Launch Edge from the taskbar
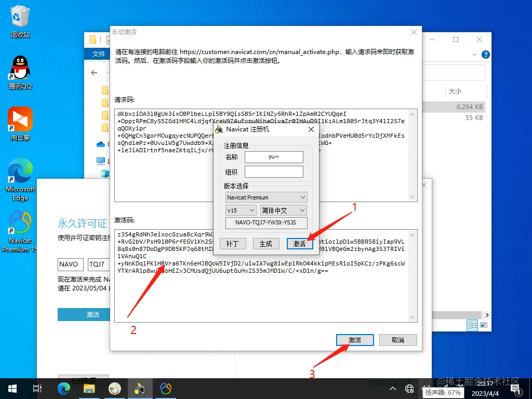Viewport: 532px width, 399px height. [64, 389]
